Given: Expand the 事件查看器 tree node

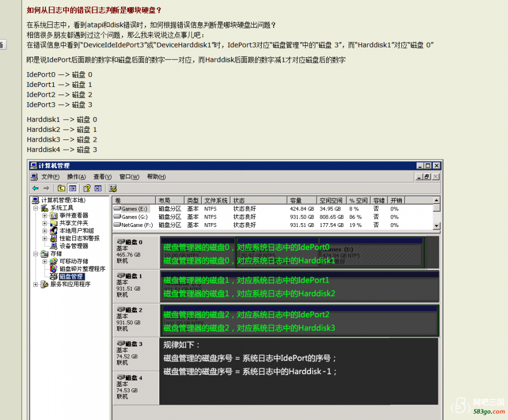Looking at the screenshot, I should point(45,215).
